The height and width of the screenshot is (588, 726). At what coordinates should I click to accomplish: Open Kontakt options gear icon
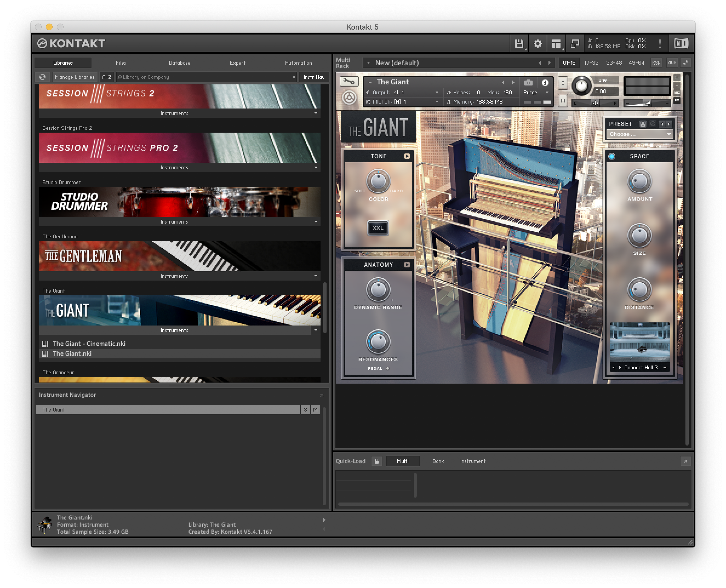(538, 43)
